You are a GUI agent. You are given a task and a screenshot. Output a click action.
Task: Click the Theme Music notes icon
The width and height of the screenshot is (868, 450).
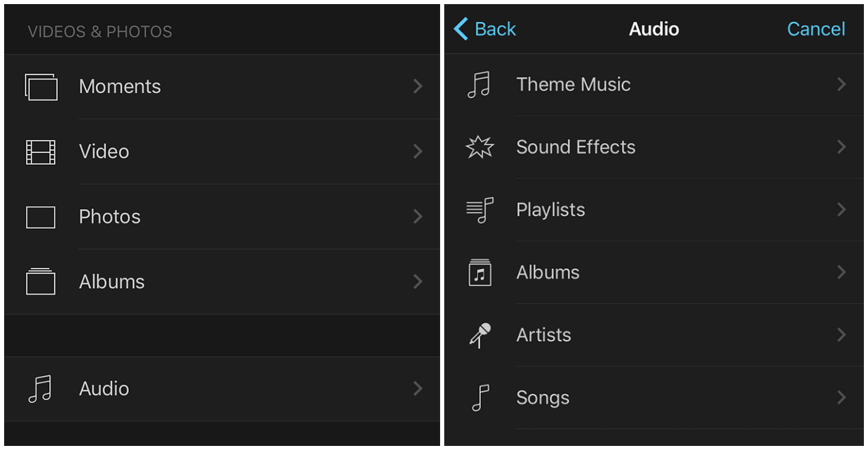pyautogui.click(x=479, y=85)
